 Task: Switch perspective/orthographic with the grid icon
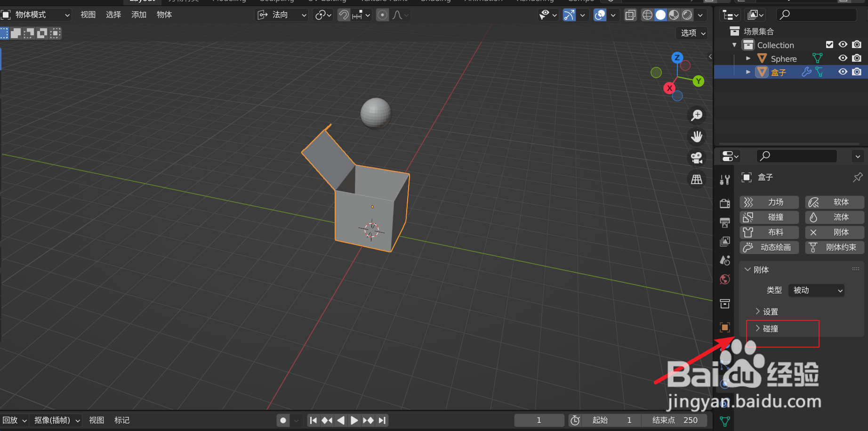(x=697, y=179)
